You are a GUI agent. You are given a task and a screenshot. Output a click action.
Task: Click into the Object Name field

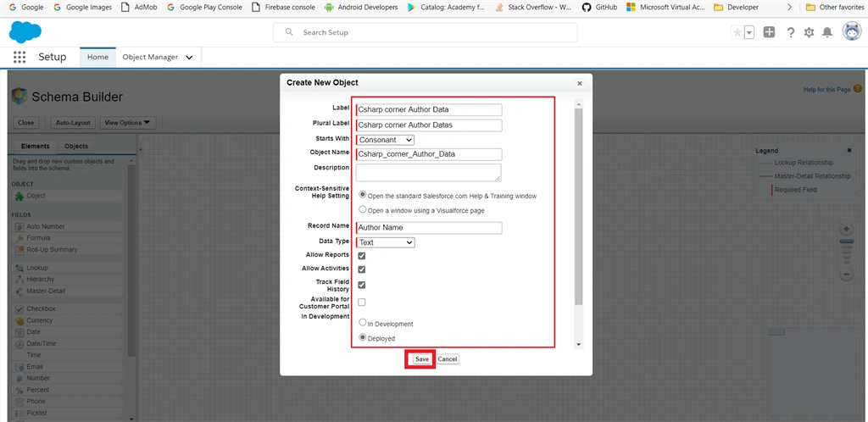pyautogui.click(x=429, y=153)
